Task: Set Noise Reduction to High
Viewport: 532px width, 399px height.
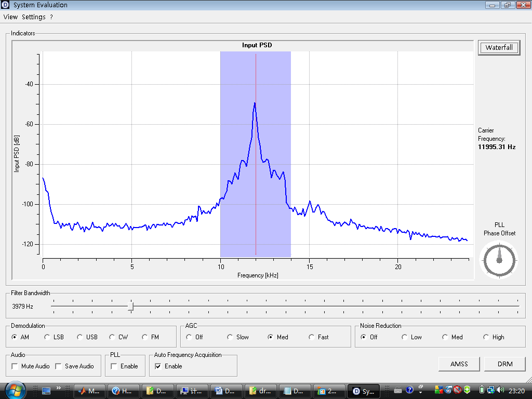Action: [x=494, y=337]
